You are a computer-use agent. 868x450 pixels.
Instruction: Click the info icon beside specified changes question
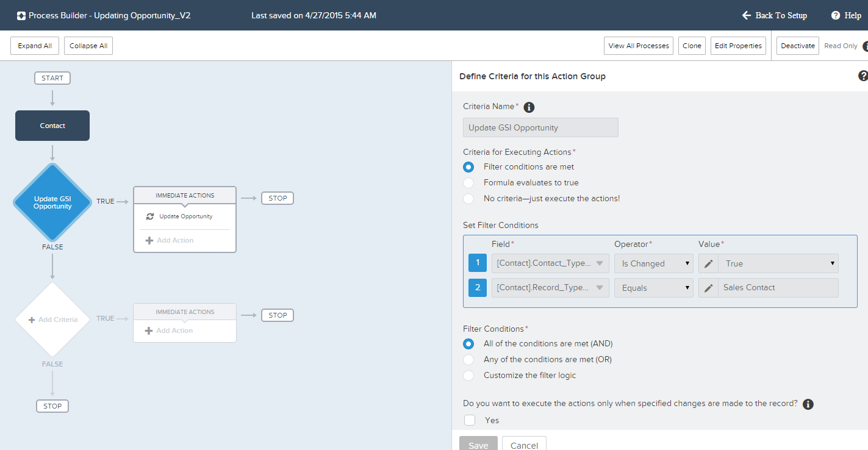point(808,404)
